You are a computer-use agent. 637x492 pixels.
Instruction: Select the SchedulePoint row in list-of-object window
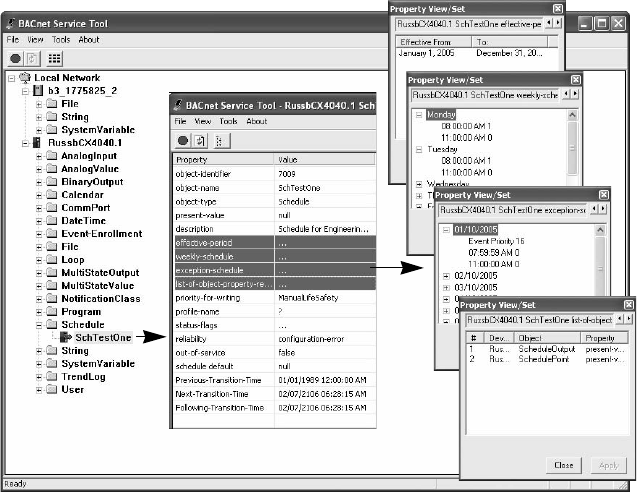coord(547,359)
